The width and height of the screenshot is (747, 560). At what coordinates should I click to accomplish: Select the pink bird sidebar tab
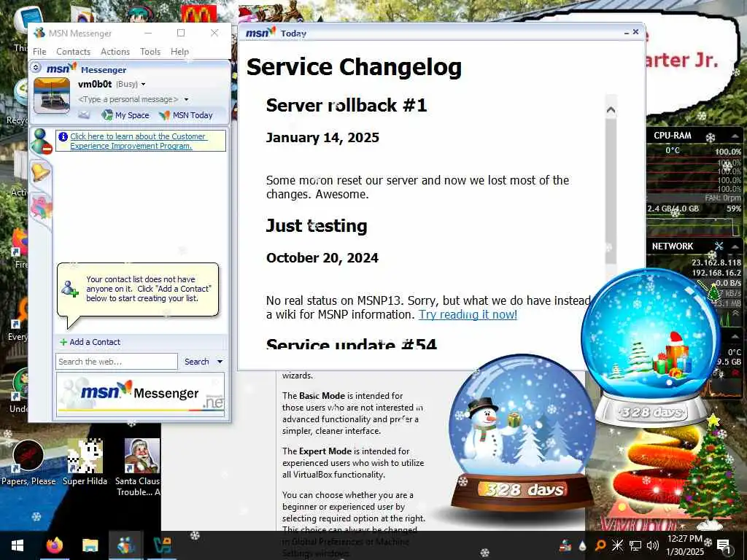coord(41,208)
